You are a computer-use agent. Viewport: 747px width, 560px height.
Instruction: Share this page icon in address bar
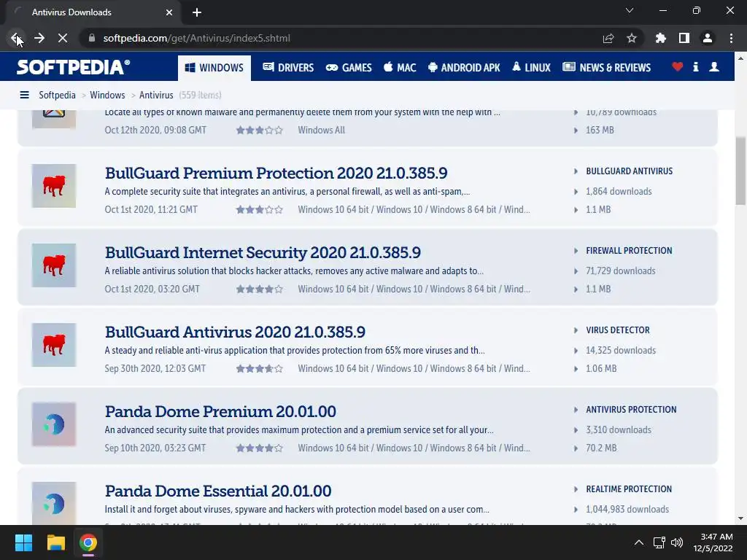coord(608,38)
